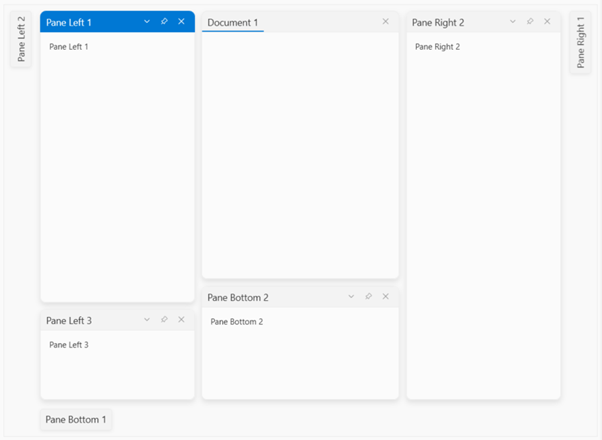Open Pane Left 1 options chevron
602x440 pixels.
point(147,22)
